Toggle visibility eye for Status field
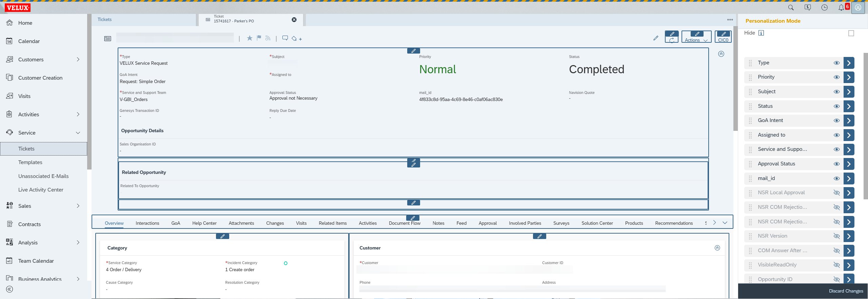Screen dimensions: 868x299 point(836,106)
